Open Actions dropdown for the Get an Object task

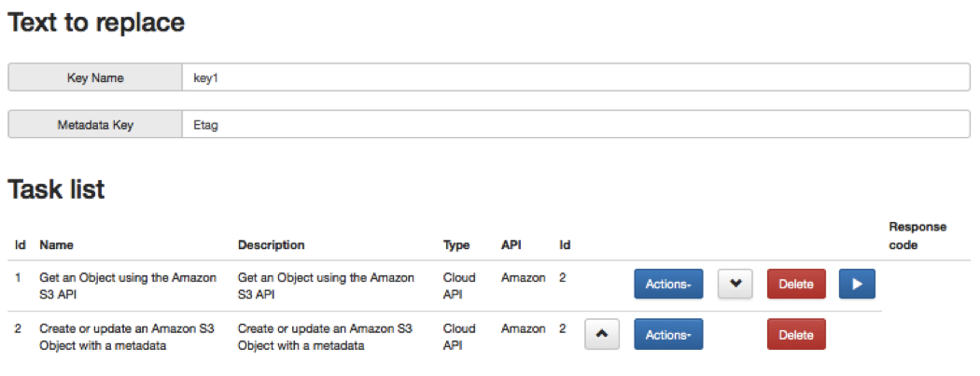(668, 285)
